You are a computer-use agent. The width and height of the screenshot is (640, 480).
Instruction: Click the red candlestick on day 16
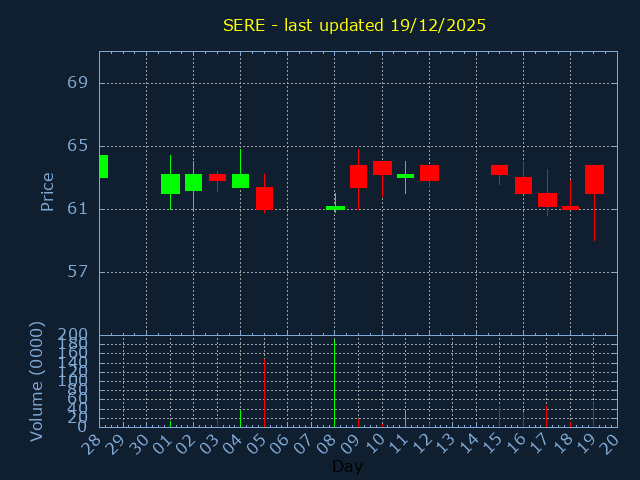[523, 185]
